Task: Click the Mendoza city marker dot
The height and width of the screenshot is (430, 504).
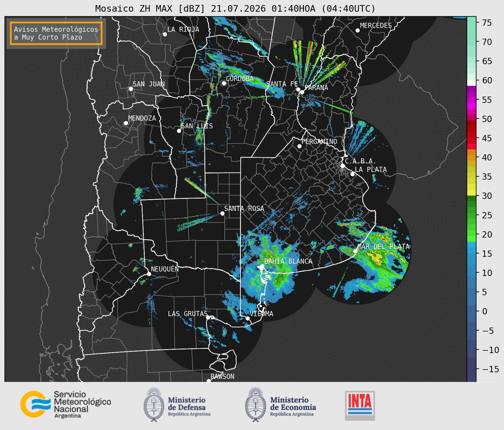Action: [x=126, y=123]
